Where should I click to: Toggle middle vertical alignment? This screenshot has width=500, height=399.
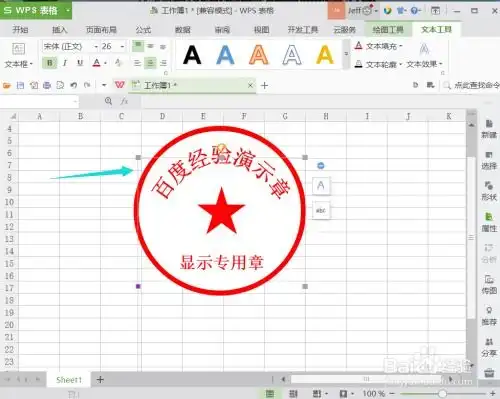coord(150,46)
